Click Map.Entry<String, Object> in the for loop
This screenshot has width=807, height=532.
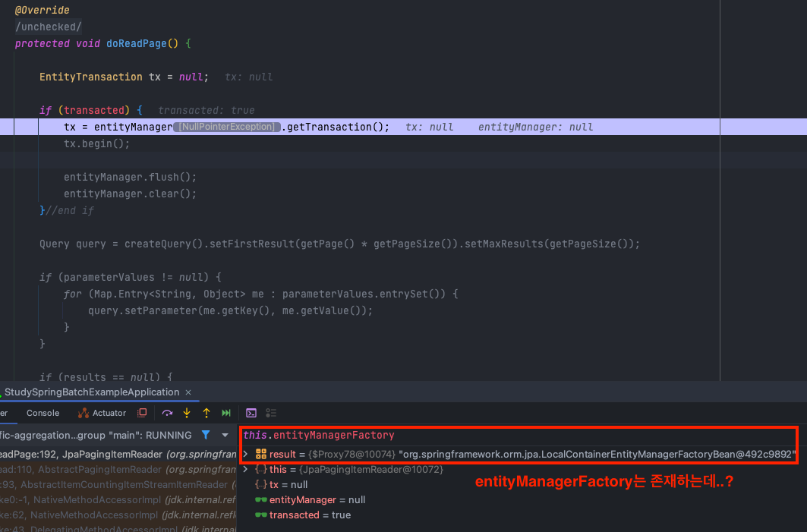pyautogui.click(x=169, y=294)
